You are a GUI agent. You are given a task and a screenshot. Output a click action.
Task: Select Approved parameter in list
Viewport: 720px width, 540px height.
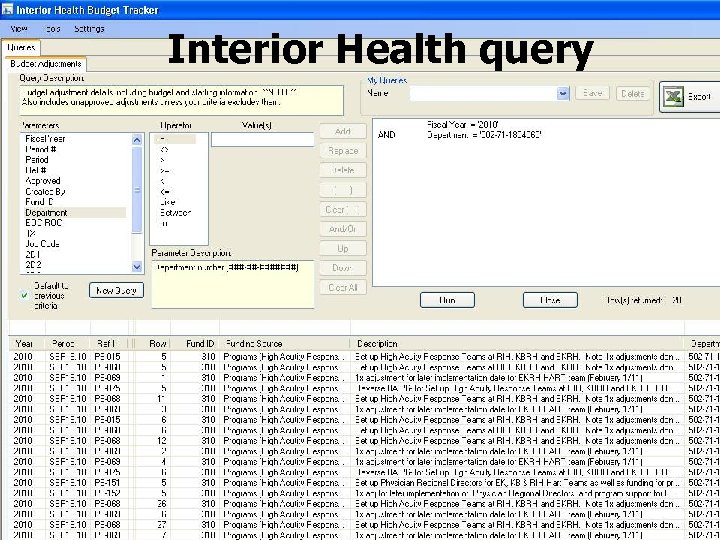(x=43, y=181)
